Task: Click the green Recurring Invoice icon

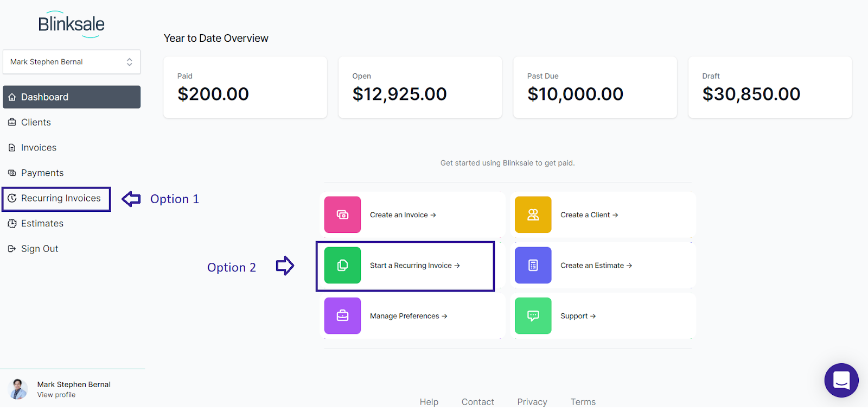Action: point(342,266)
